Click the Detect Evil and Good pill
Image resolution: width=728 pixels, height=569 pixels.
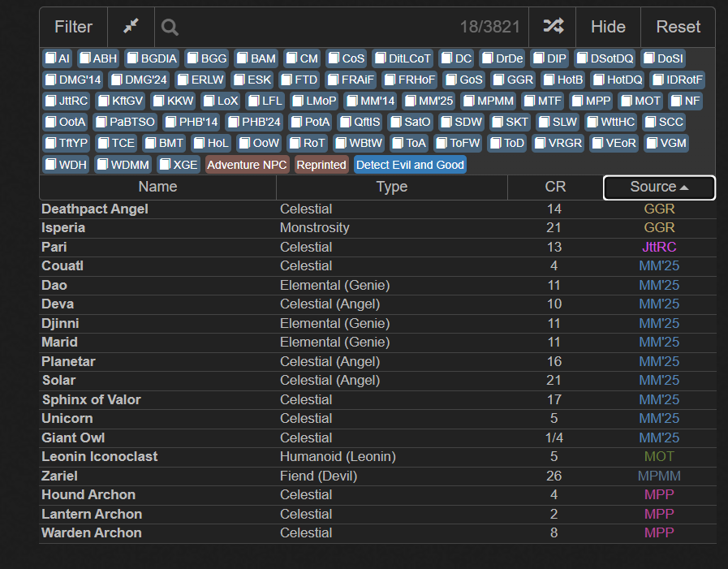pos(410,165)
